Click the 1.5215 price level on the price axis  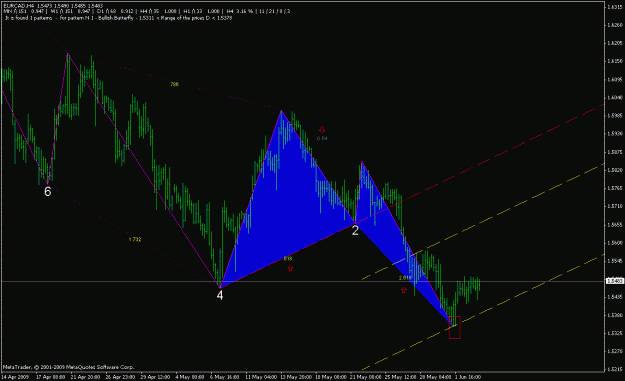click(x=615, y=369)
